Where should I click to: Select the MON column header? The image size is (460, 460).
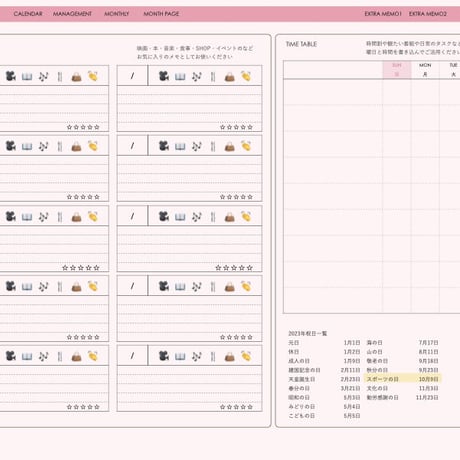click(x=425, y=70)
